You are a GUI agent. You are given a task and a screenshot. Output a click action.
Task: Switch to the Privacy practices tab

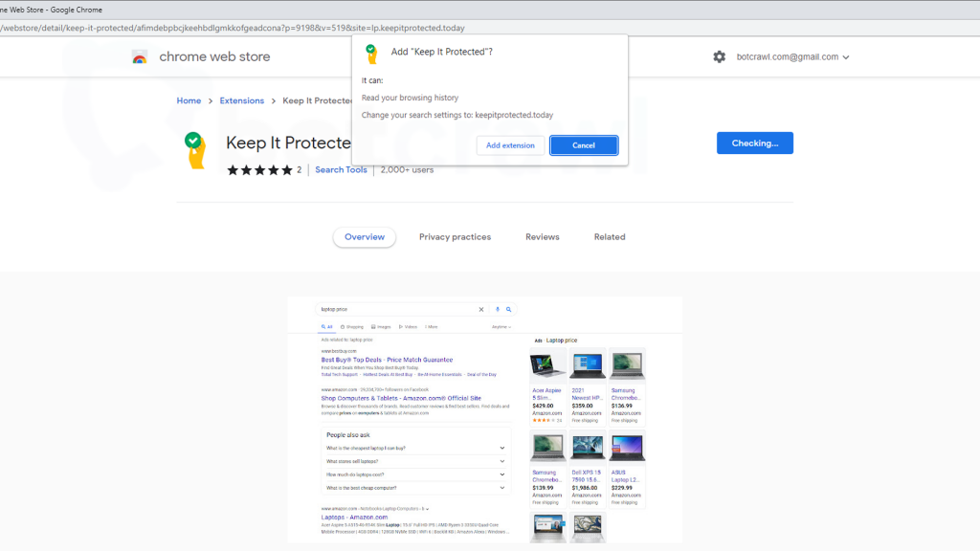[x=455, y=237]
